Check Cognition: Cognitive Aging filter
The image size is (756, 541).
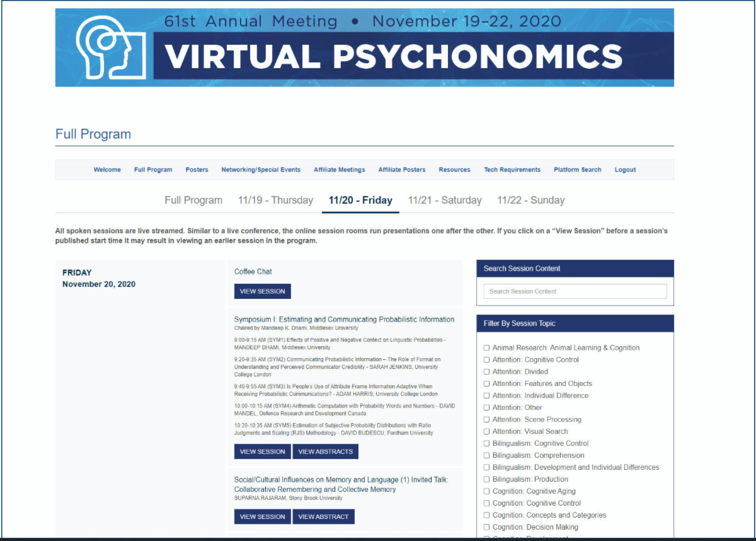tap(486, 492)
